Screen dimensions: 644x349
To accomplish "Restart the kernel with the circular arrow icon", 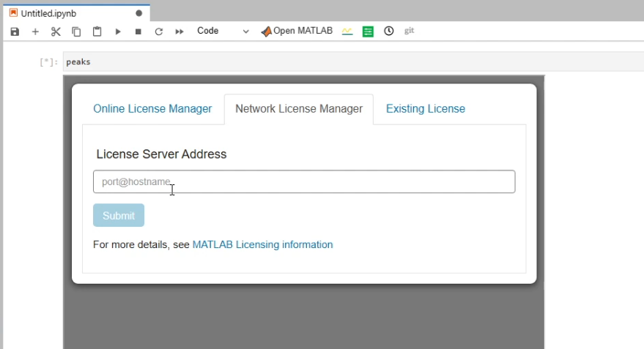I will (x=159, y=31).
